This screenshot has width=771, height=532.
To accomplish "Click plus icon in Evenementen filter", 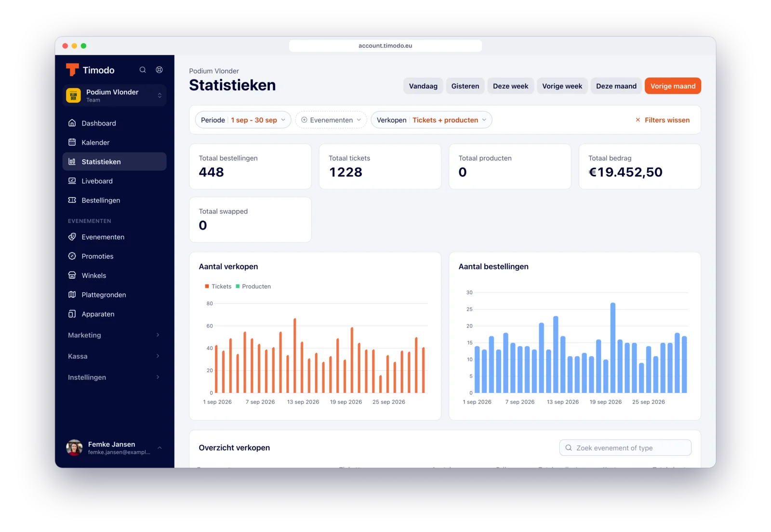I will [304, 120].
